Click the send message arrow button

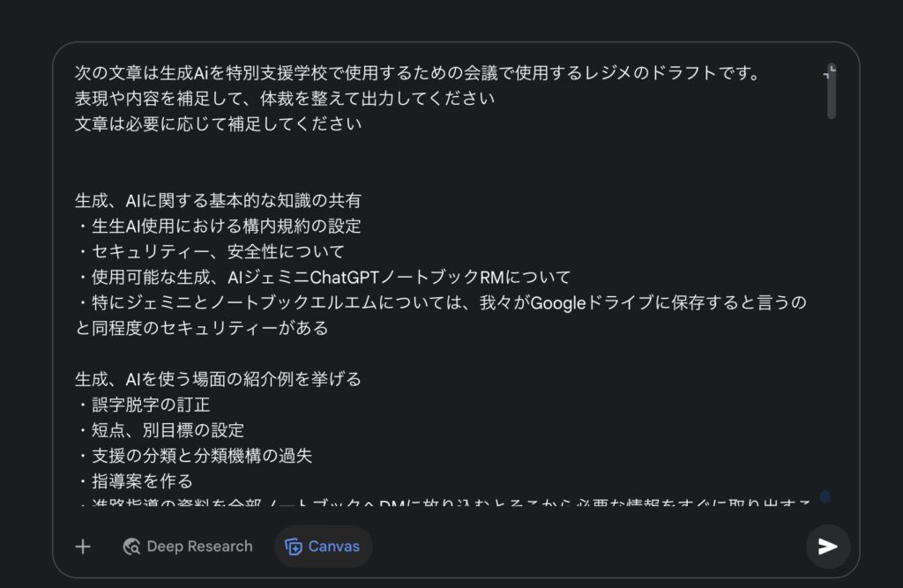[827, 546]
